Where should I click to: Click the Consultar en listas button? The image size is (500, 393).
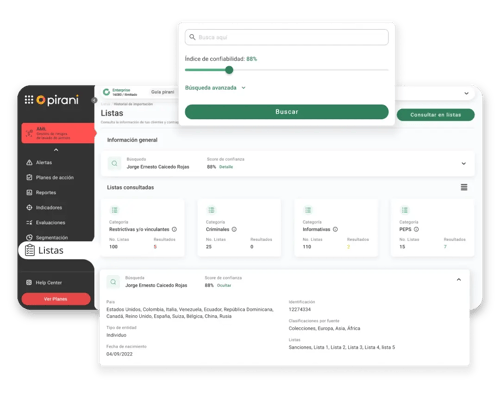click(x=435, y=115)
